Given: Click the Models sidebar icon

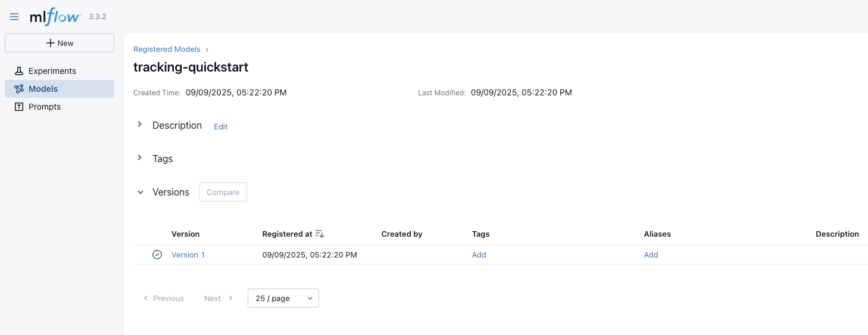Looking at the screenshot, I should tap(19, 89).
